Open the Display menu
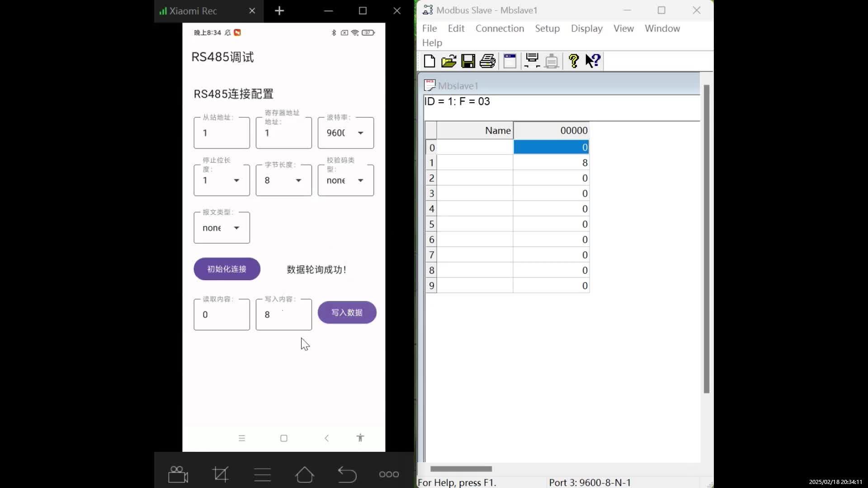Screen dimensions: 868x488 pyautogui.click(x=586, y=28)
